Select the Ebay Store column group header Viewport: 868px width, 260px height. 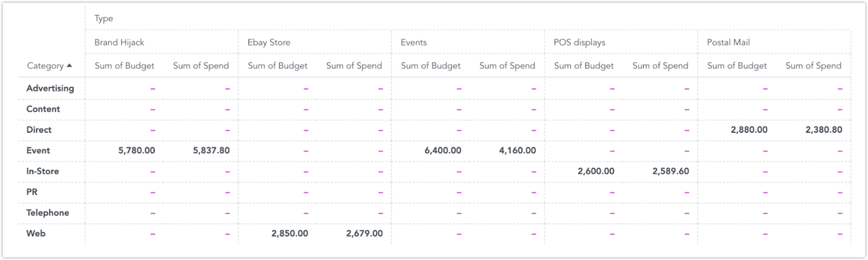click(268, 43)
